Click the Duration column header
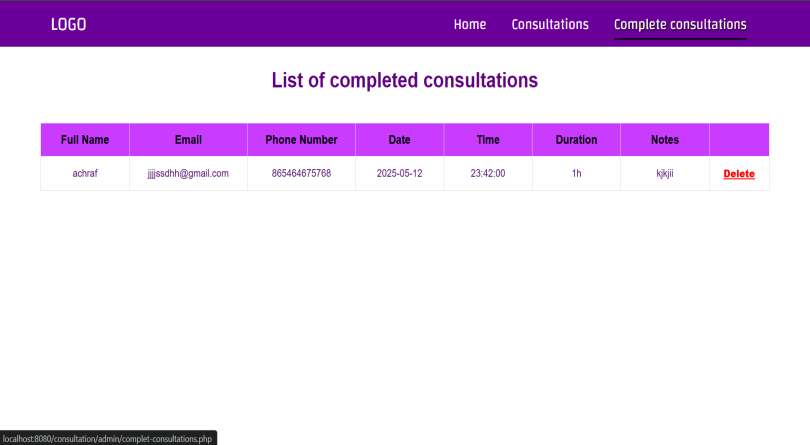 tap(576, 140)
